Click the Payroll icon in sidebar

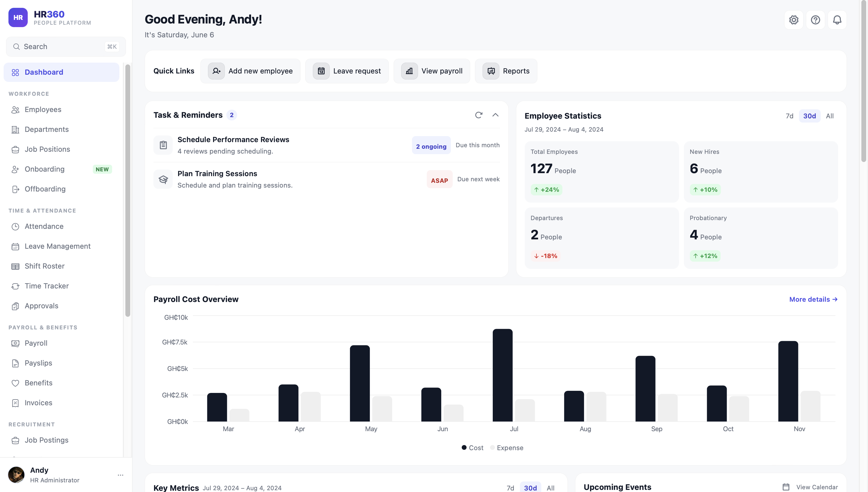[15, 344]
